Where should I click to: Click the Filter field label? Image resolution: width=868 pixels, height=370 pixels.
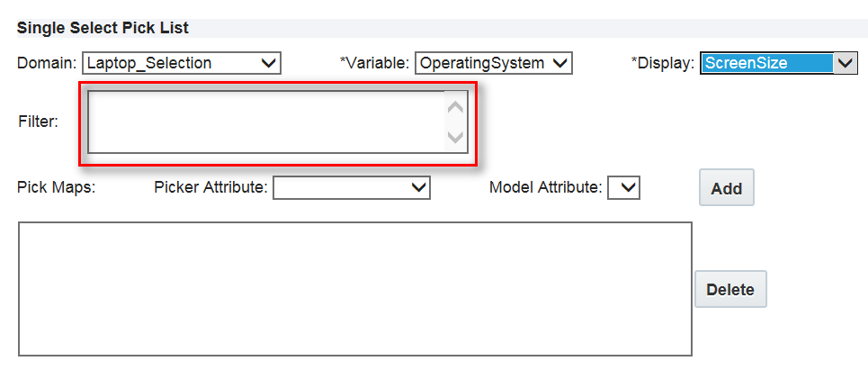pyautogui.click(x=38, y=122)
